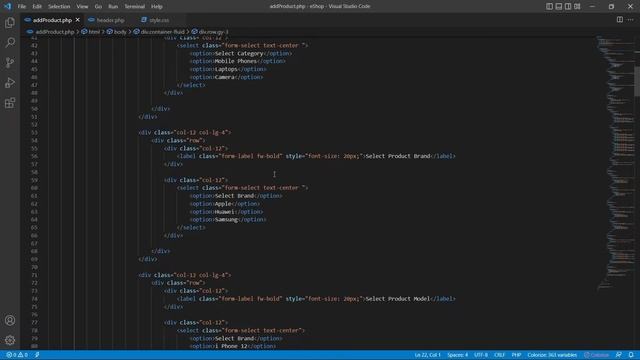Open the View menu
The height and width of the screenshot is (360, 640).
pos(82,7)
